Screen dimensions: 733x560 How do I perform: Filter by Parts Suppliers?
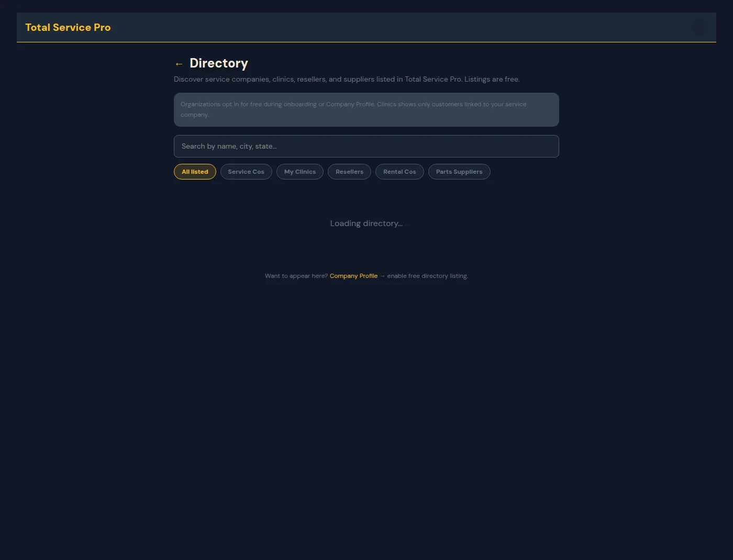tap(459, 172)
